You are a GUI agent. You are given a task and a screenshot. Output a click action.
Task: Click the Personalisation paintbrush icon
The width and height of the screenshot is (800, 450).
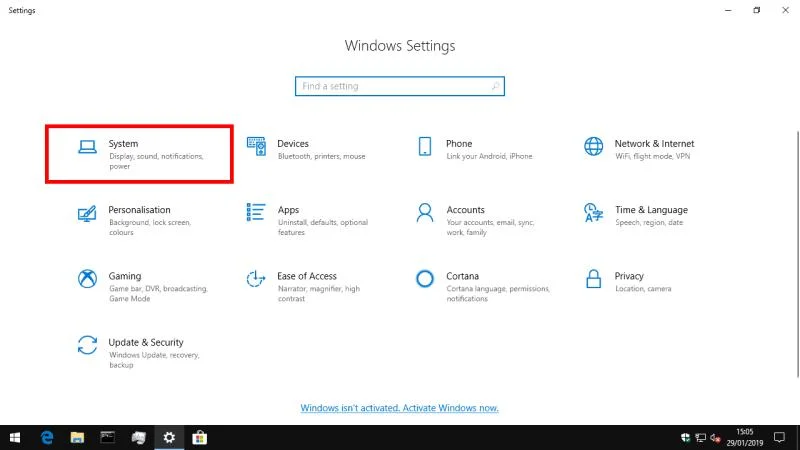click(x=87, y=213)
